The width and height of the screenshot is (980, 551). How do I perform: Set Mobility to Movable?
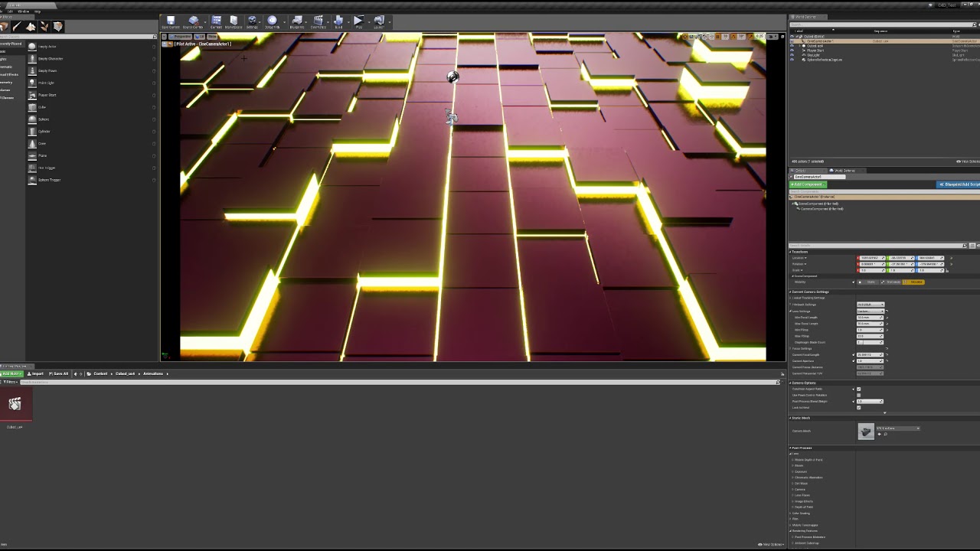pyautogui.click(x=915, y=282)
